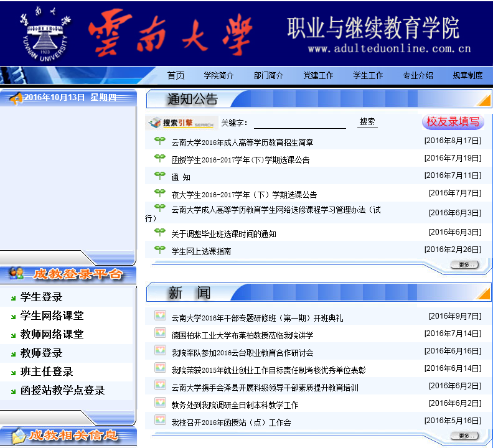This screenshot has width=493, height=448.
Task: Click the envelope icon beside 成教相关信息
Action: click(18, 436)
